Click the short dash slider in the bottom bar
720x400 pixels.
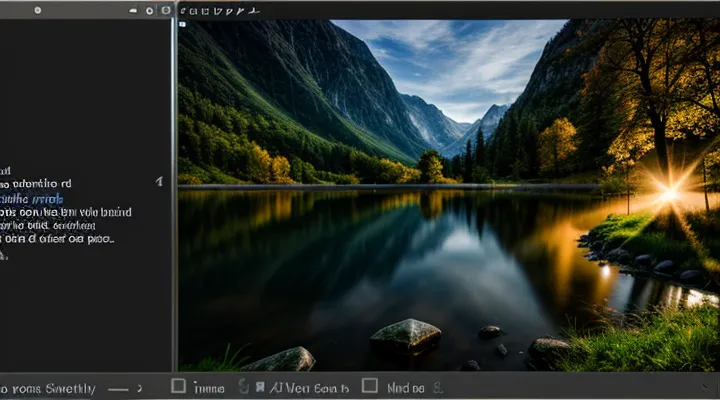click(x=118, y=388)
